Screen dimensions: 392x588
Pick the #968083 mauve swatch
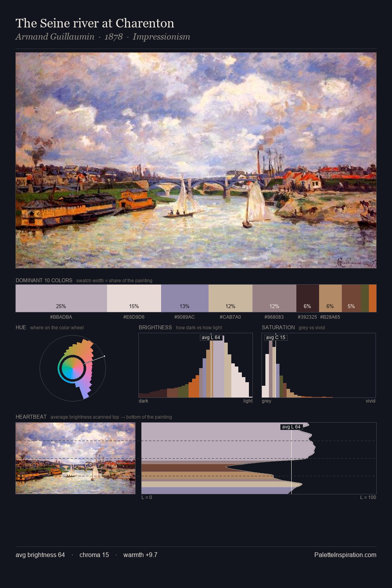274,298
